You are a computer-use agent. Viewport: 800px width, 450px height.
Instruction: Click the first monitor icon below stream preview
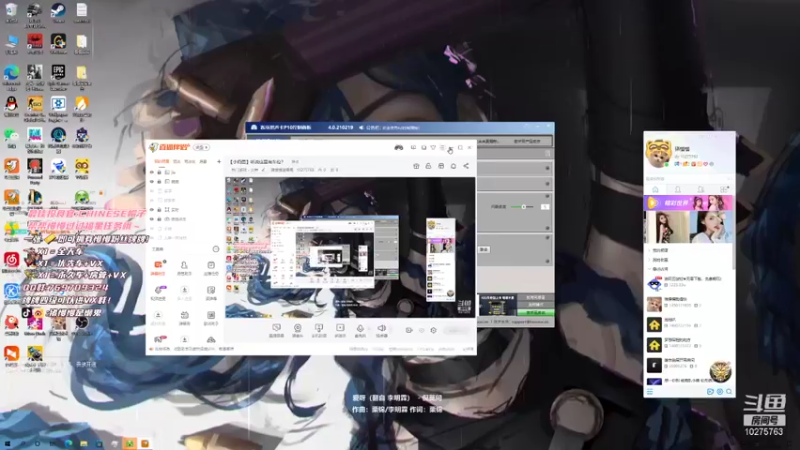click(276, 330)
